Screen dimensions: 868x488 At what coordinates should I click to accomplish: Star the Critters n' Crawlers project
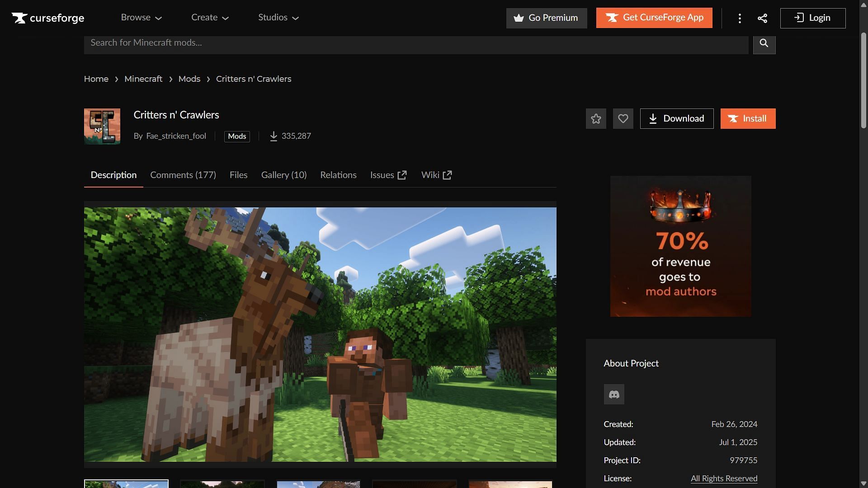[x=596, y=119]
